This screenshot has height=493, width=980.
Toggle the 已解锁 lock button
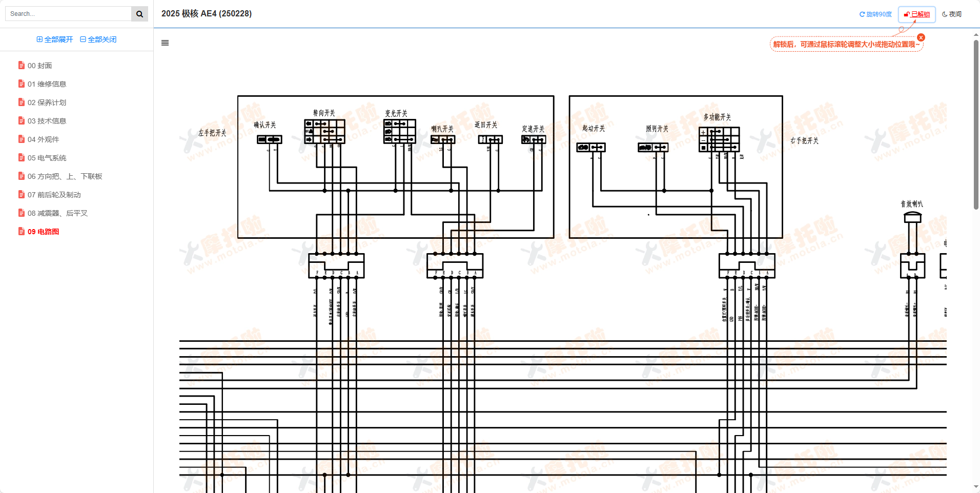click(x=917, y=14)
